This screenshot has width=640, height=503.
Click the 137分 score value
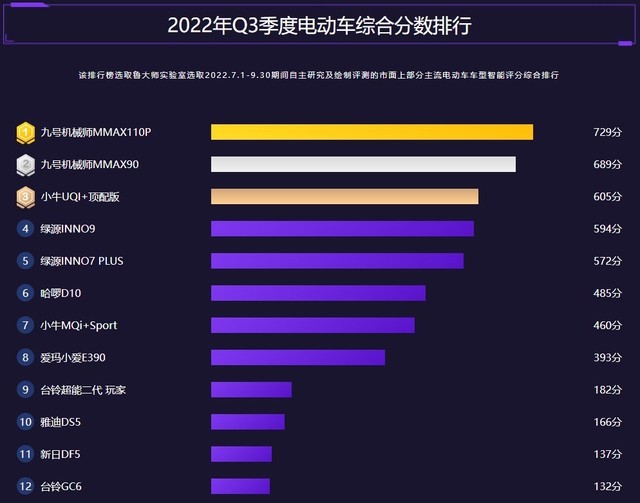(x=607, y=454)
